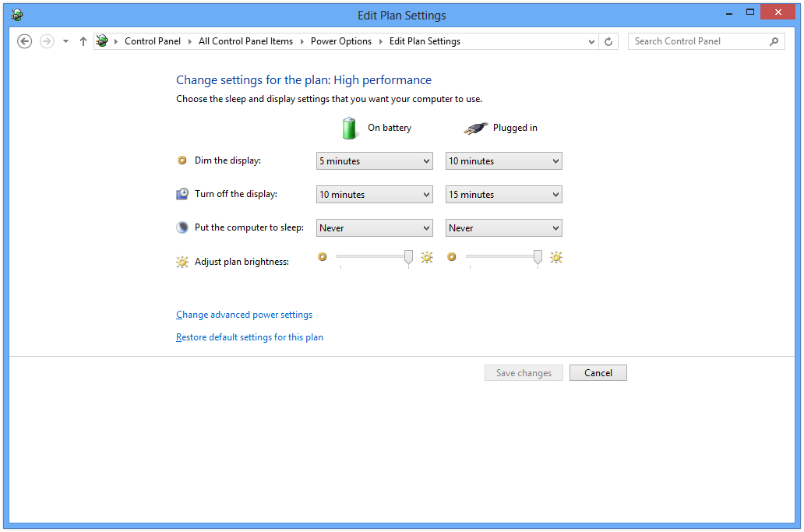The width and height of the screenshot is (804, 532).
Task: Open recent locations dropdown arrow
Action: (65, 41)
